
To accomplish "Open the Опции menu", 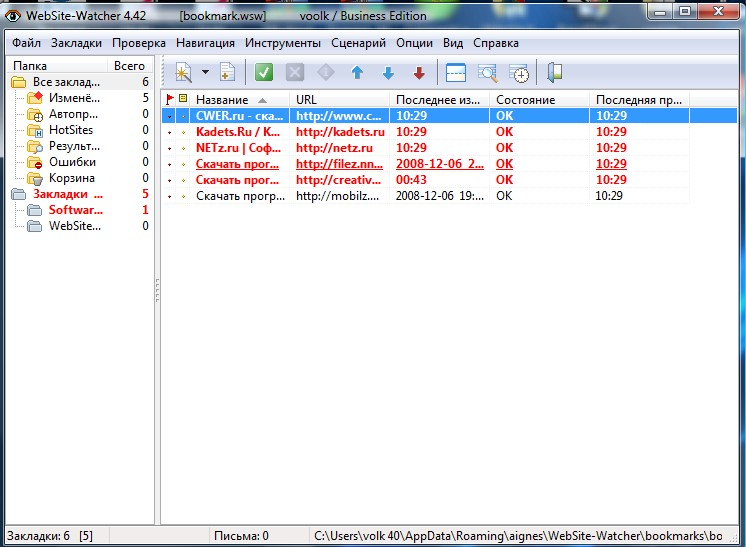I will tap(414, 43).
